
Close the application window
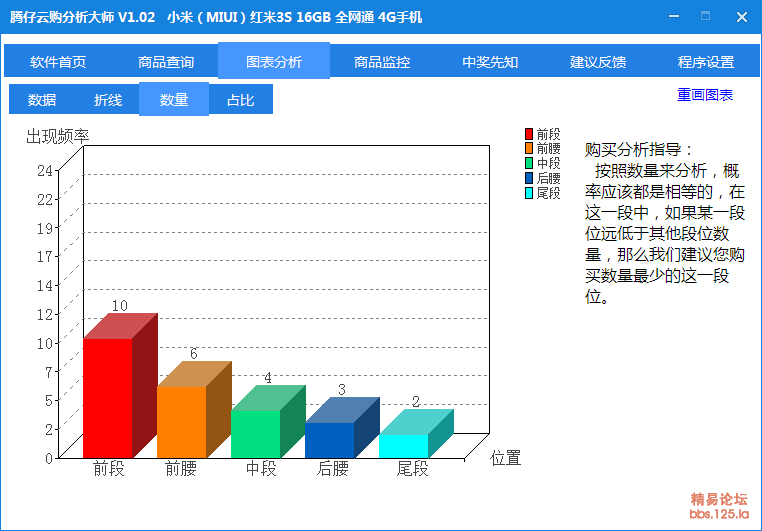pos(742,17)
